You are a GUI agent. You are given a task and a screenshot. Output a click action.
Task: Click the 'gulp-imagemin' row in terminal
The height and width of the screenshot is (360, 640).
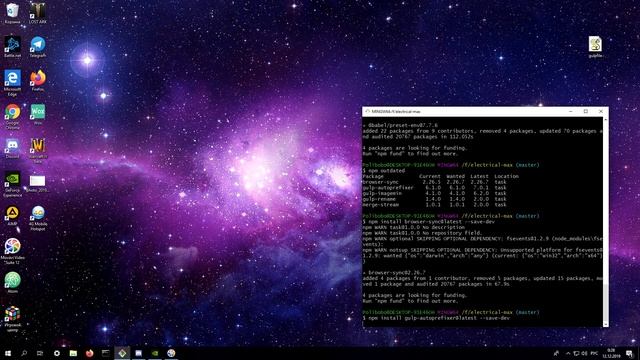[435, 193]
